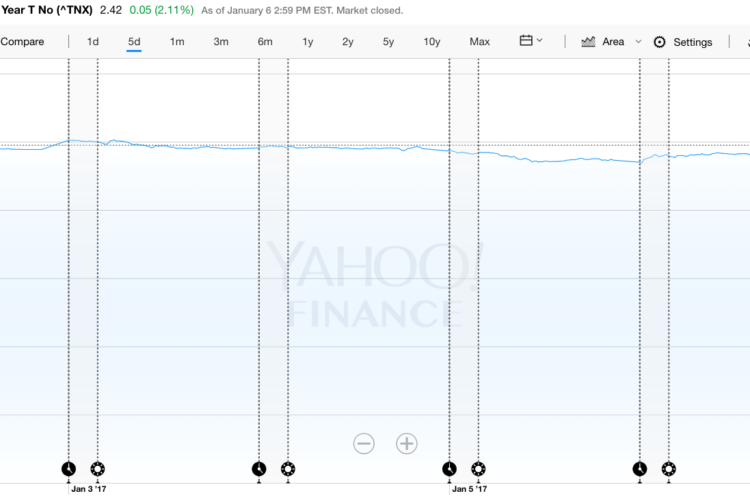Image resolution: width=750 pixels, height=500 pixels.
Task: Click the rightmost gear event marker
Action: [669, 469]
